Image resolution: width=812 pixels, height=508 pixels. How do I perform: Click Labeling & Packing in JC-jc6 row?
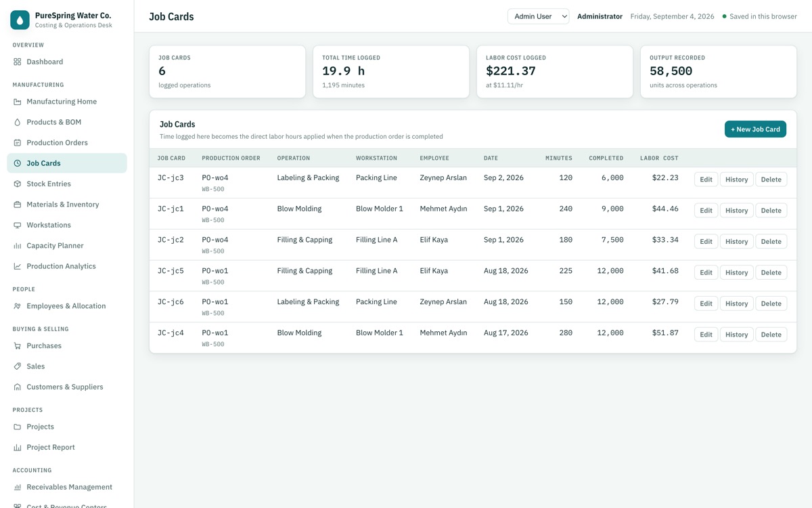point(308,302)
